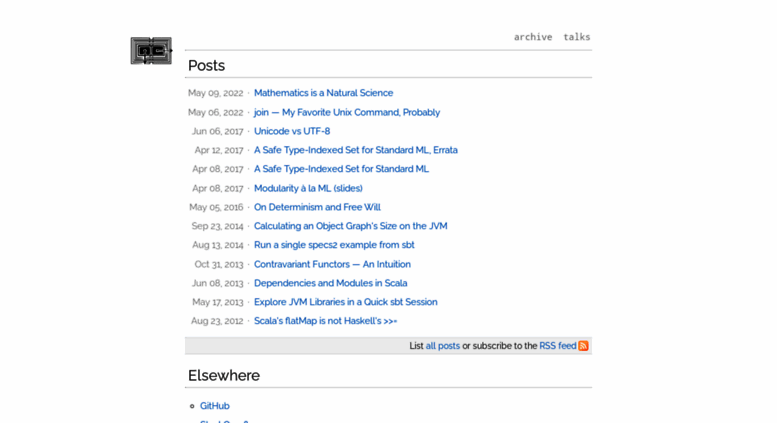Image resolution: width=777 pixels, height=423 pixels.
Task: Open the archive menu item
Action: tap(533, 37)
